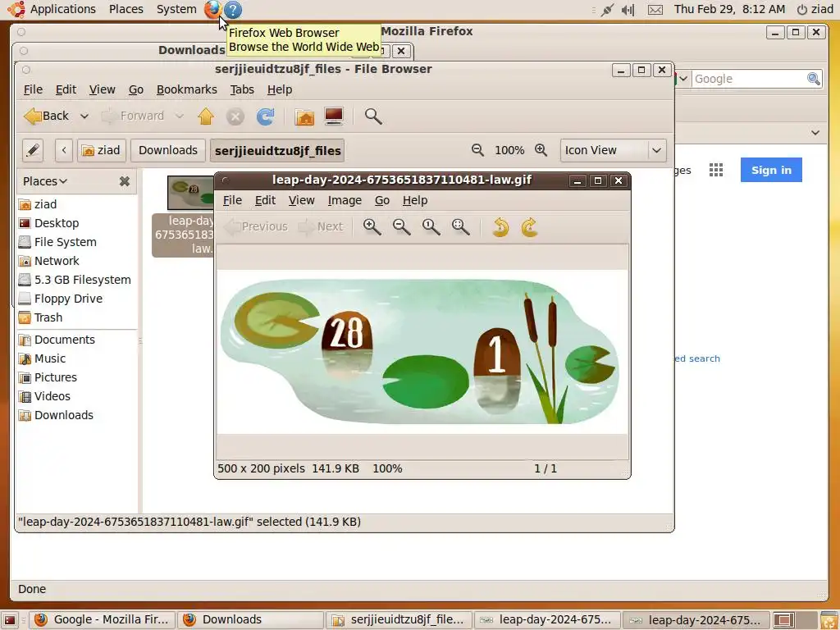The image size is (840, 630).
Task: Click the Back button in File Browser
Action: (x=47, y=116)
